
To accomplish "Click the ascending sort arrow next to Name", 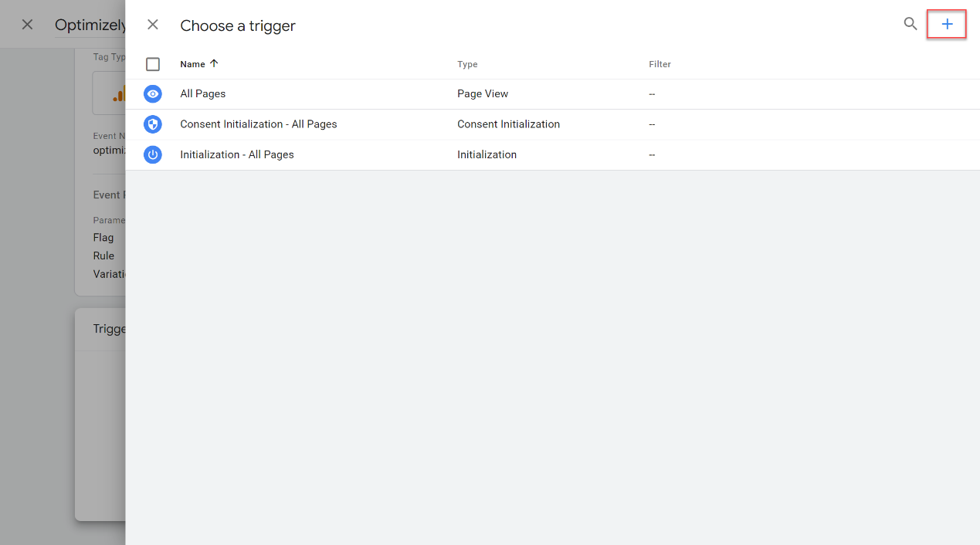I will click(x=214, y=64).
